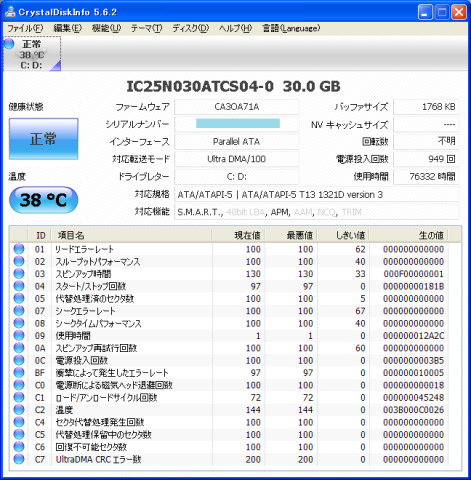Click the 最悪値 column header
This screenshot has width=471, height=480.
click(x=291, y=235)
